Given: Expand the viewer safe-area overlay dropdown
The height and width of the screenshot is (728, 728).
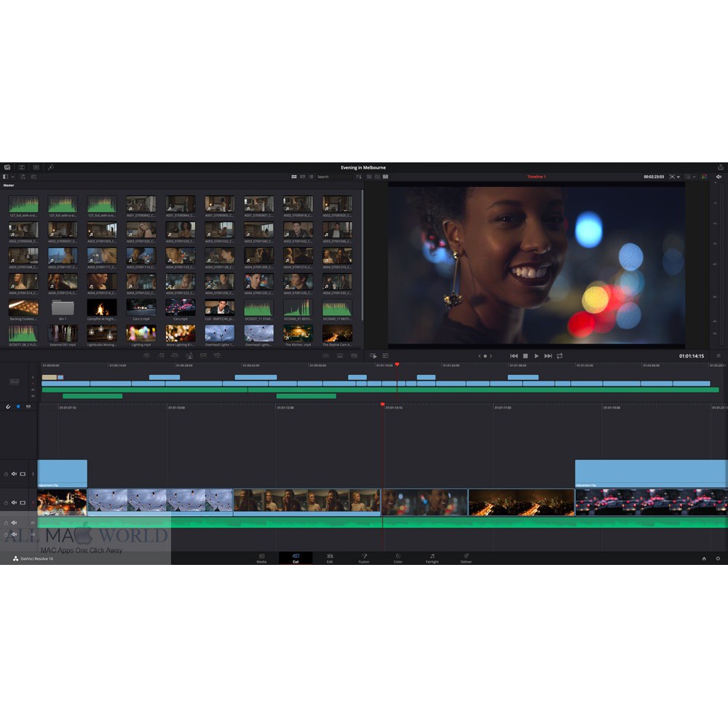Looking at the screenshot, I should [x=675, y=177].
